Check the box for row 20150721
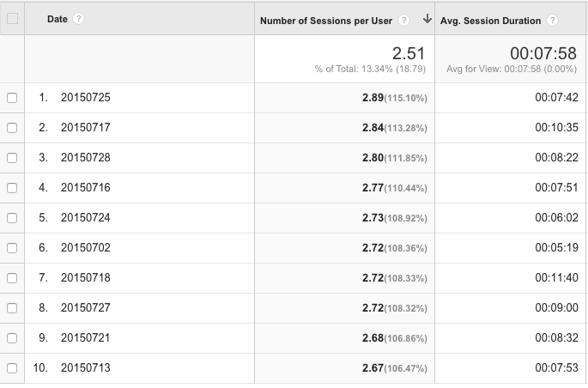 click(12, 338)
